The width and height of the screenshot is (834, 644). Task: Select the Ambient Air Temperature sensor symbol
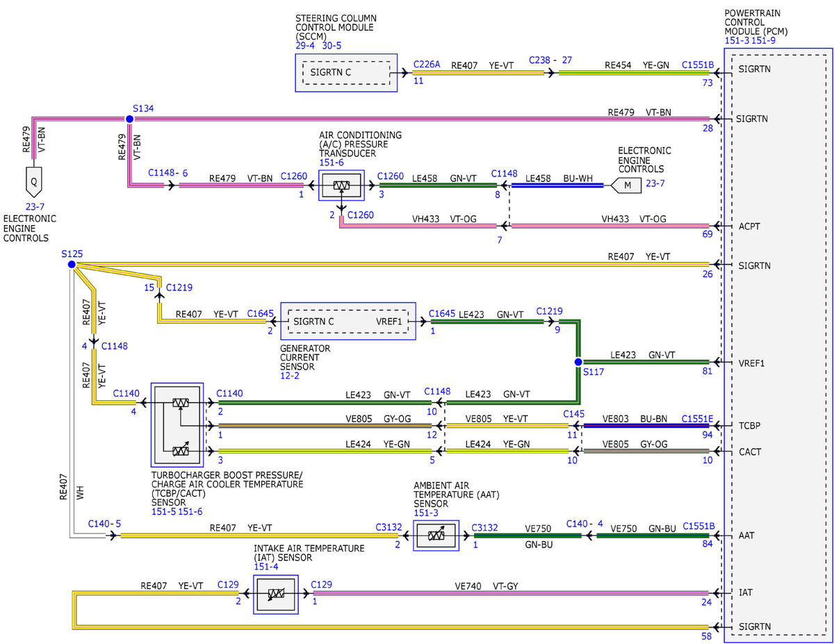tap(436, 536)
